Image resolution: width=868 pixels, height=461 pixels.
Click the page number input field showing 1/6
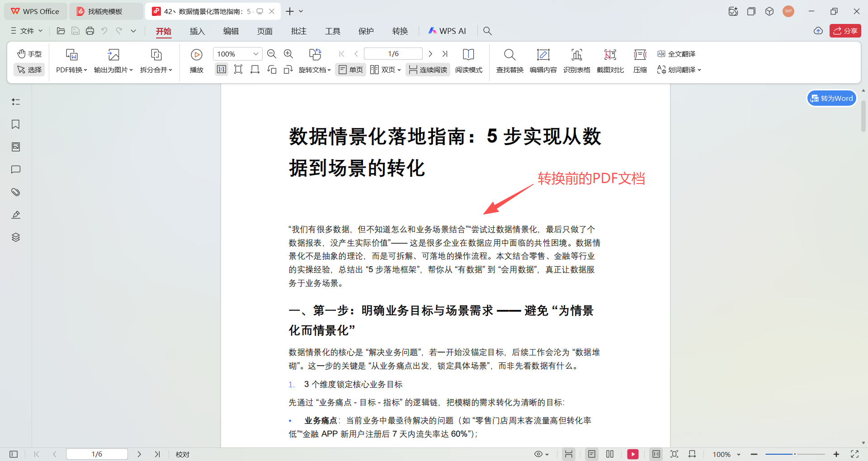click(x=393, y=53)
